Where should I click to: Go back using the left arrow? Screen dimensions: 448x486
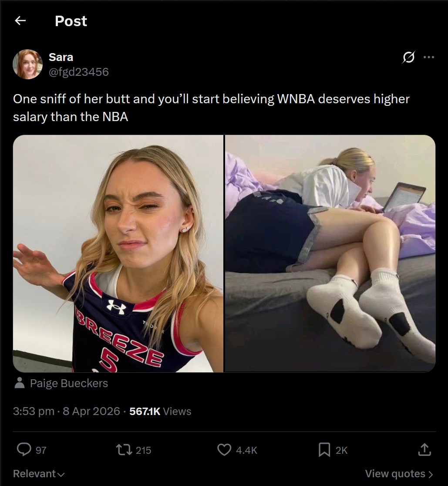click(20, 21)
